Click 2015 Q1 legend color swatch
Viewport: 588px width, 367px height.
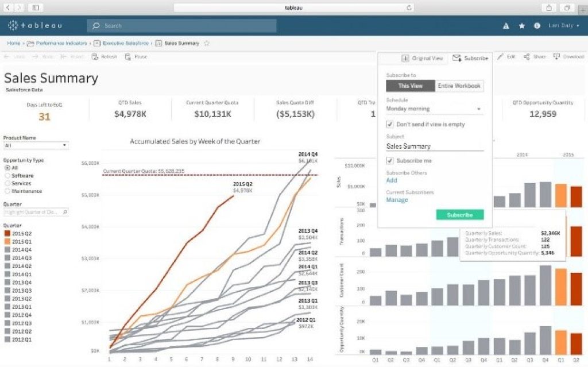point(7,242)
